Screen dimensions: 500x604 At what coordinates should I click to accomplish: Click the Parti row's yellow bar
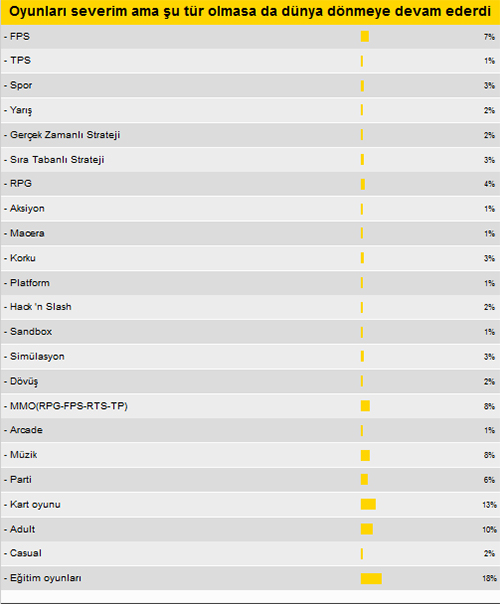point(364,480)
